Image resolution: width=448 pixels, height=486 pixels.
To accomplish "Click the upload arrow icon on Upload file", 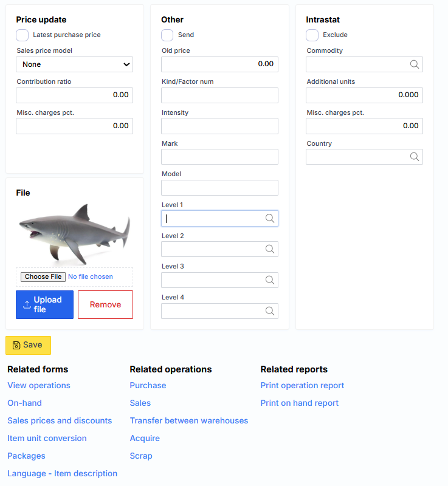I will click(27, 305).
